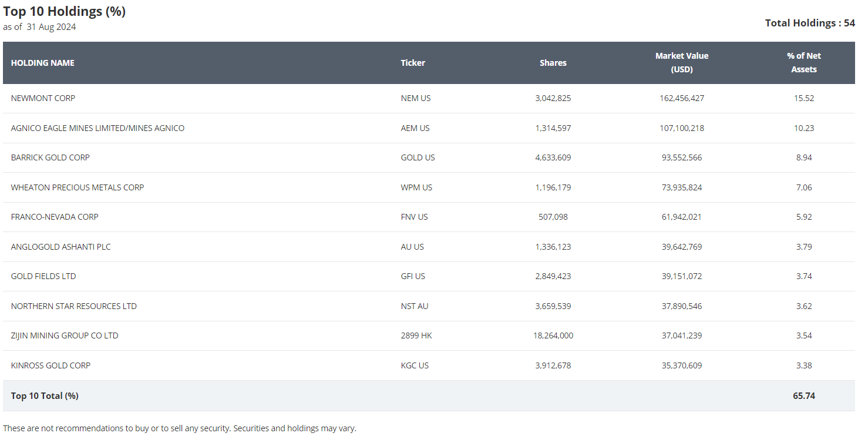The height and width of the screenshot is (443, 868).
Task: Click net assets percentage 10.23
Action: tap(804, 128)
